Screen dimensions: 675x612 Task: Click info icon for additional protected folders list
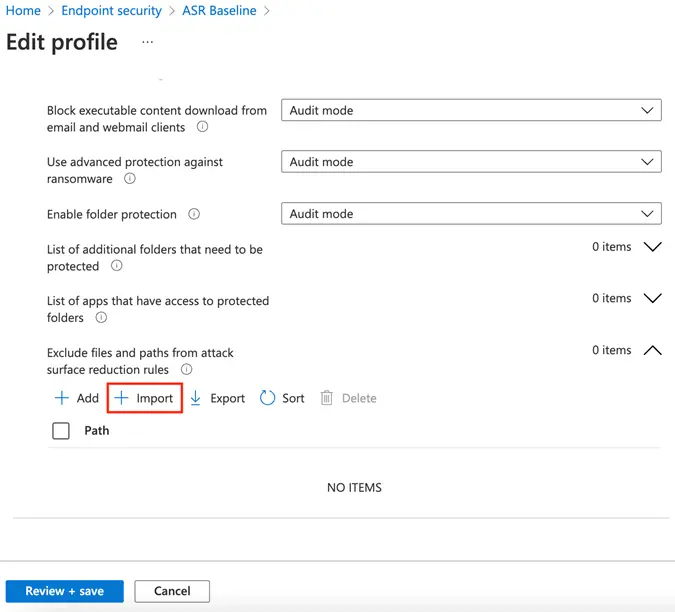click(x=117, y=267)
